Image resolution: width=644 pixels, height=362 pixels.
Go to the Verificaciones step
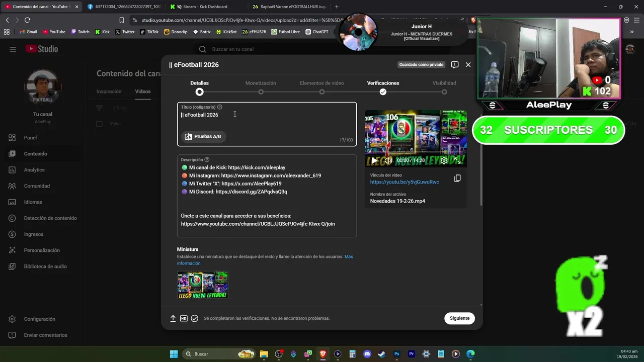[x=383, y=87]
